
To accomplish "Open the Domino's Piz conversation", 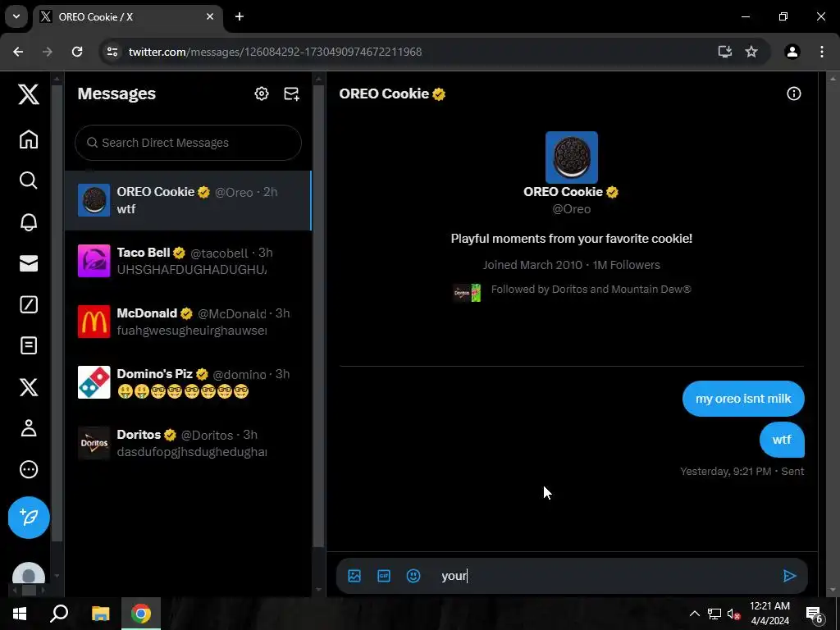I will pyautogui.click(x=188, y=382).
